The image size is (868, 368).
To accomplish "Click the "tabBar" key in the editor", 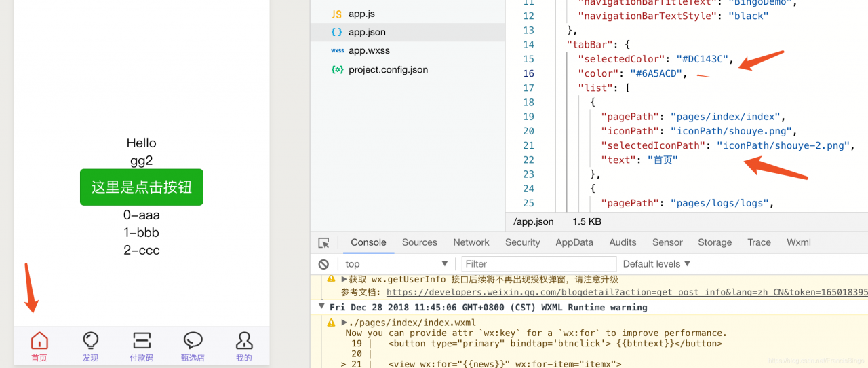I will (x=589, y=45).
